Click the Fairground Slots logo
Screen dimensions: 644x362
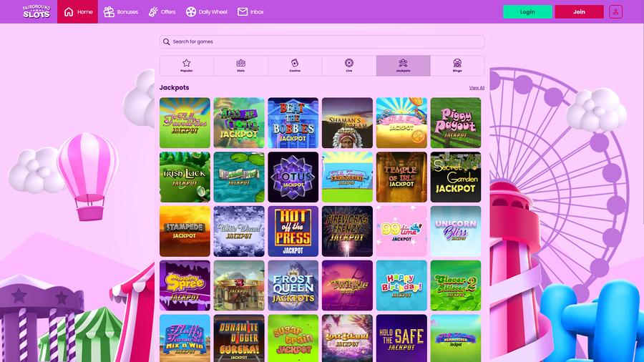tap(36, 11)
